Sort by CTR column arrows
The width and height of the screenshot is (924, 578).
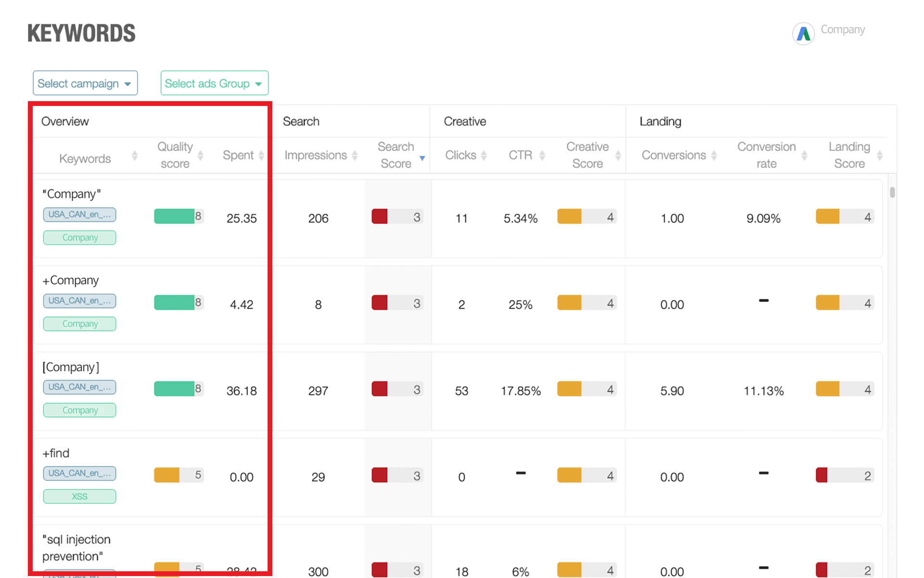tap(542, 155)
